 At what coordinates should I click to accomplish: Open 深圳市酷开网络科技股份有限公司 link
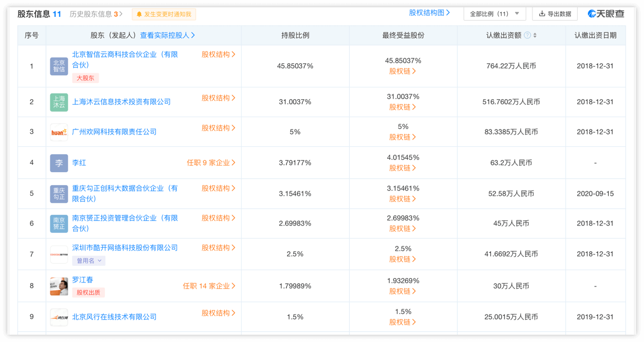coord(125,248)
